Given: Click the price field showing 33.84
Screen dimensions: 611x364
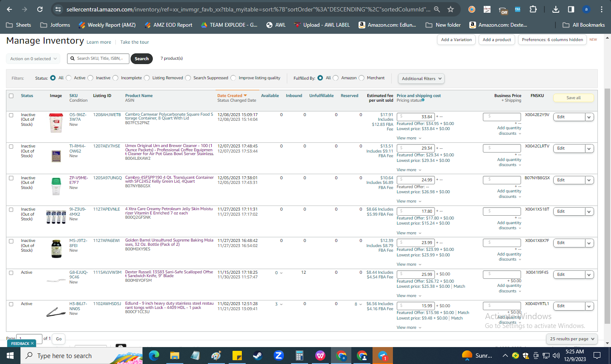Looking at the screenshot, I should coord(416,117).
